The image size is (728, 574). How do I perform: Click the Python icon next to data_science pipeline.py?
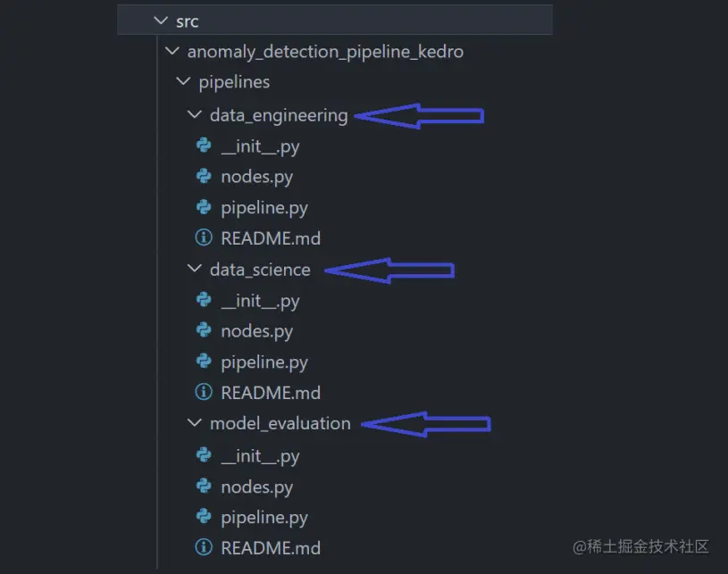(204, 362)
